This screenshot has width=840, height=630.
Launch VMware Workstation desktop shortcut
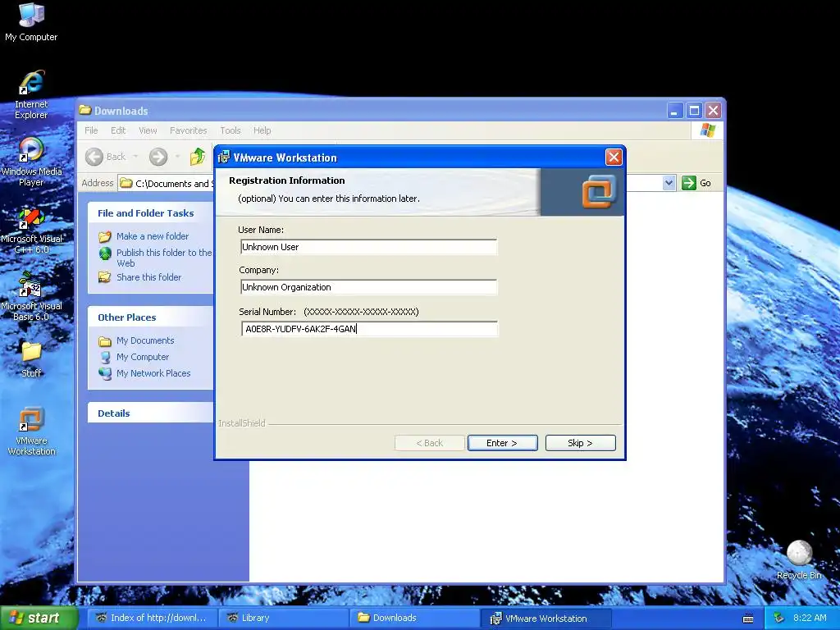click(x=31, y=431)
